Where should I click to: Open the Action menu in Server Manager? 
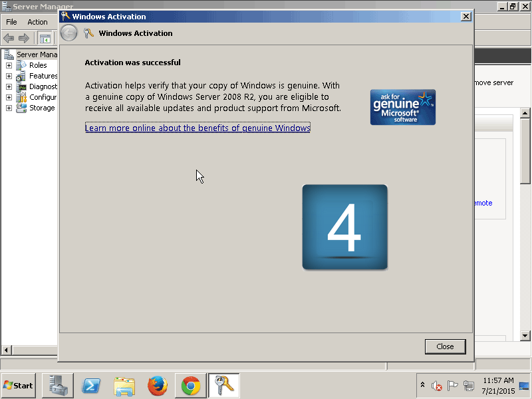37,22
